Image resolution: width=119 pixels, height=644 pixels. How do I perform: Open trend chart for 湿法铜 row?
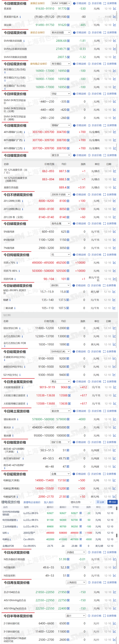pos(114,25)
